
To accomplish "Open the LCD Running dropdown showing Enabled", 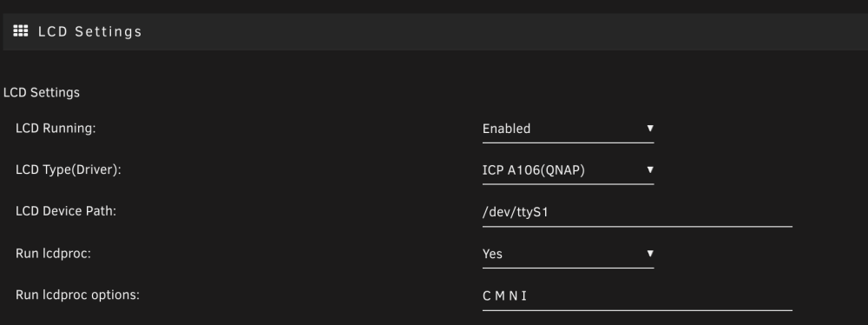I will [568, 129].
